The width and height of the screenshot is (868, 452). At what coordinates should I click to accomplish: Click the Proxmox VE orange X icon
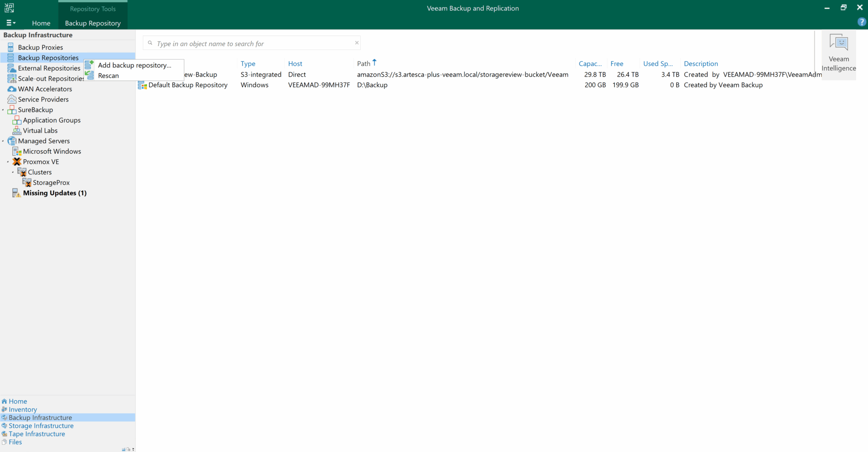pos(17,162)
